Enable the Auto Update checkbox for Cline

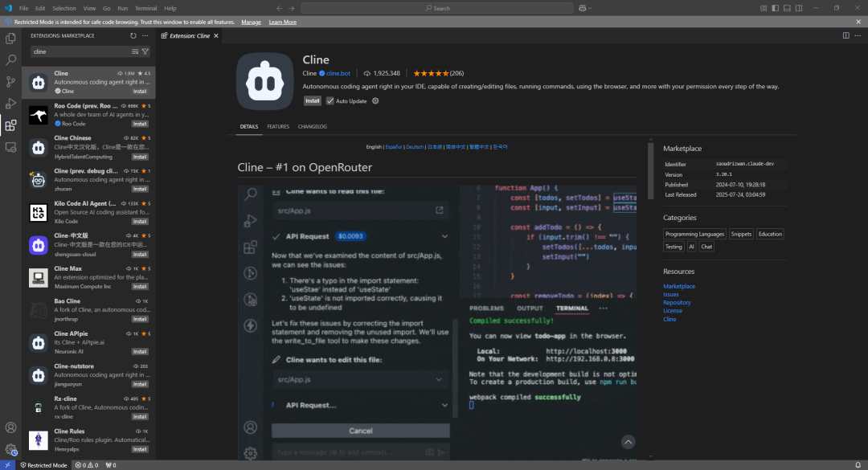pyautogui.click(x=329, y=100)
